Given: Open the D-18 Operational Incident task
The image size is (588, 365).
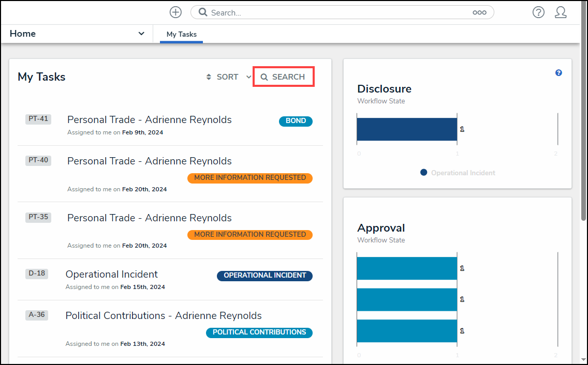Looking at the screenshot, I should coord(111,274).
